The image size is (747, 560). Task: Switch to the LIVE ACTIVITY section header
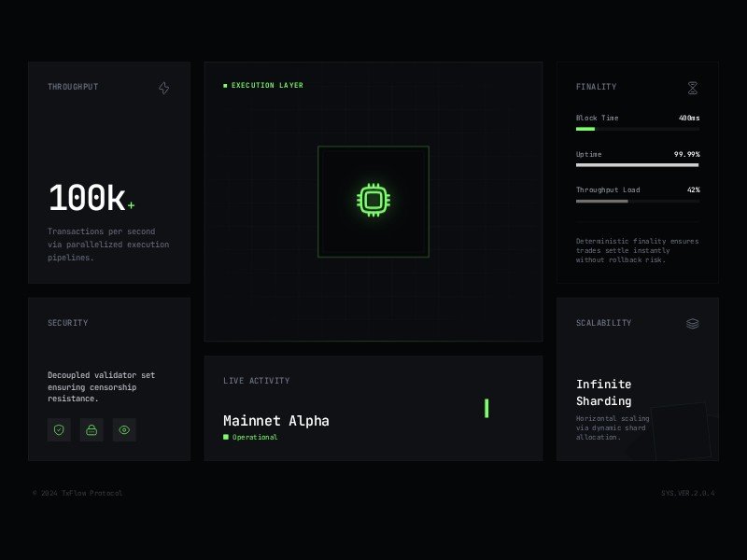tap(257, 380)
